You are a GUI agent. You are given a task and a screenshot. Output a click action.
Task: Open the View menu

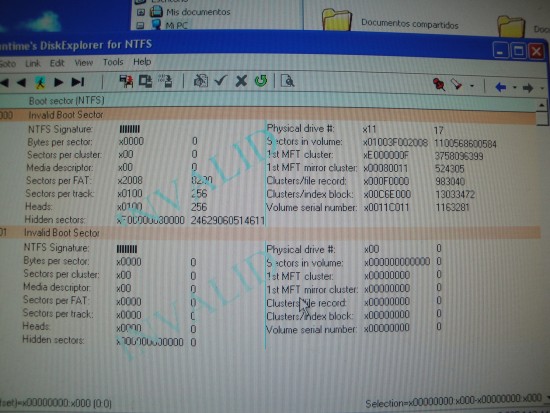(x=83, y=63)
